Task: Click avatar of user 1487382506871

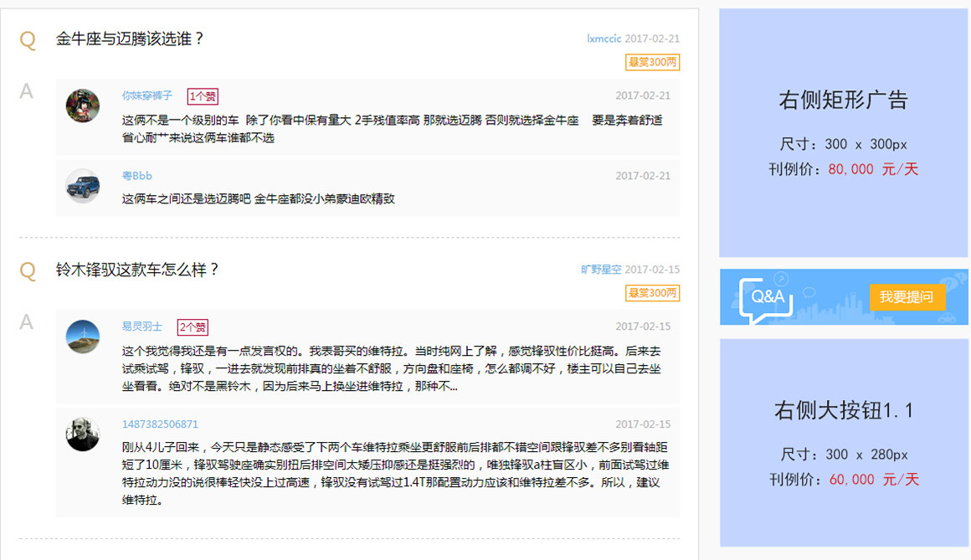Action: tap(82, 434)
